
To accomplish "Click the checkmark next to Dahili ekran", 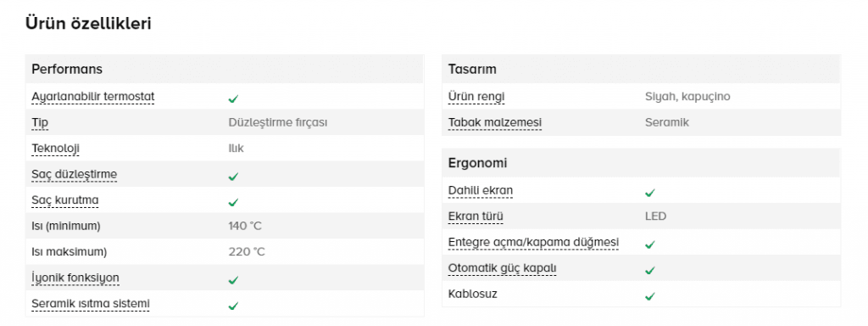I will click(x=650, y=193).
